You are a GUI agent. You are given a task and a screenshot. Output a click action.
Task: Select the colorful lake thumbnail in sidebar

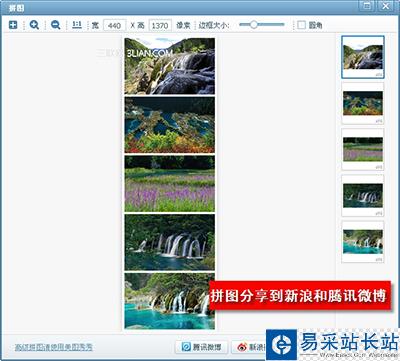coord(363,103)
